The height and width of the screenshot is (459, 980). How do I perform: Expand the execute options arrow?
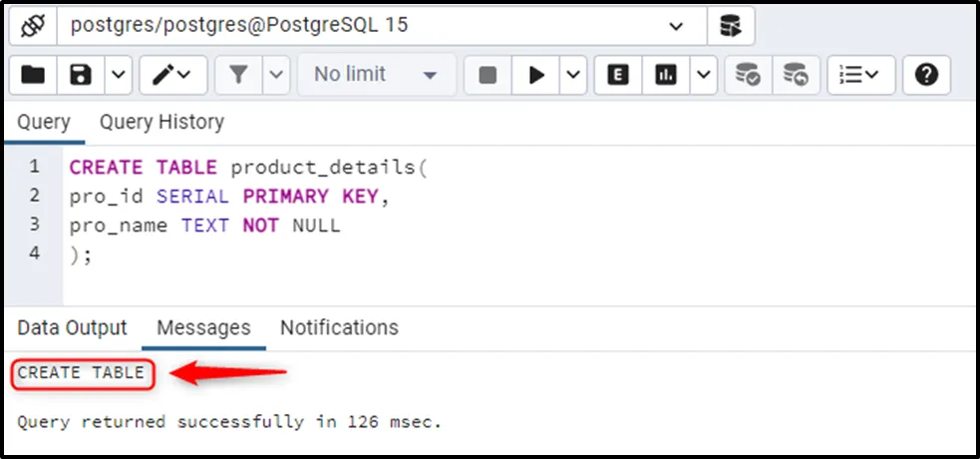point(574,74)
